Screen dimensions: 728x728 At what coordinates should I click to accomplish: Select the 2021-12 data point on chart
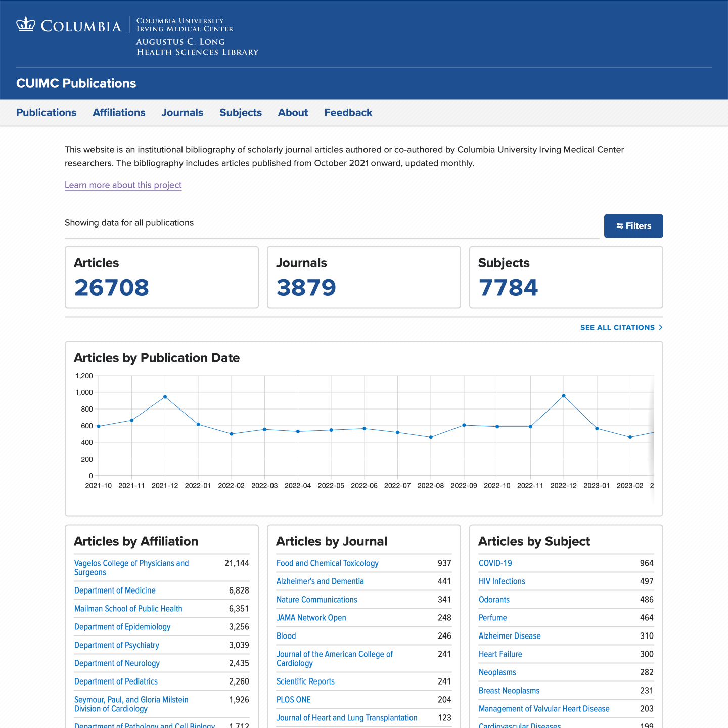tap(165, 397)
